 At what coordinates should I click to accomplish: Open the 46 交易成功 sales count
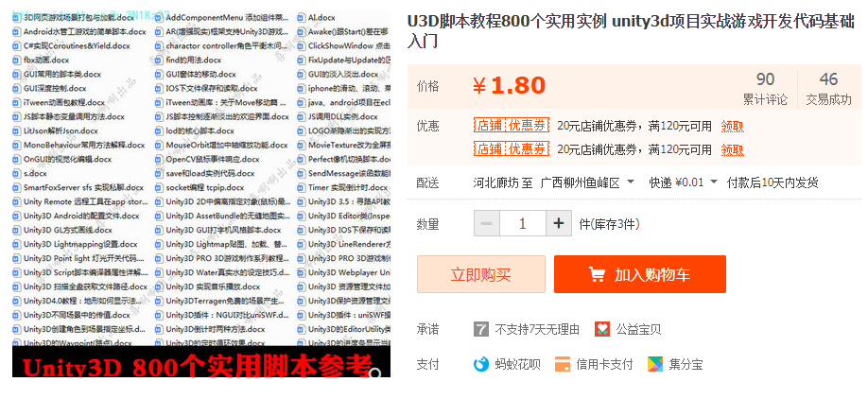pyautogui.click(x=828, y=89)
